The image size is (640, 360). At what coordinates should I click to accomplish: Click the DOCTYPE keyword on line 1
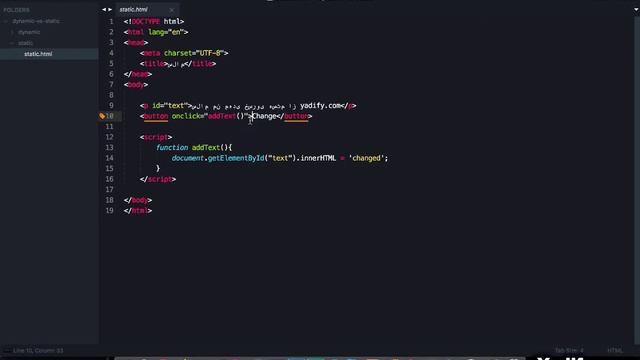click(146, 22)
